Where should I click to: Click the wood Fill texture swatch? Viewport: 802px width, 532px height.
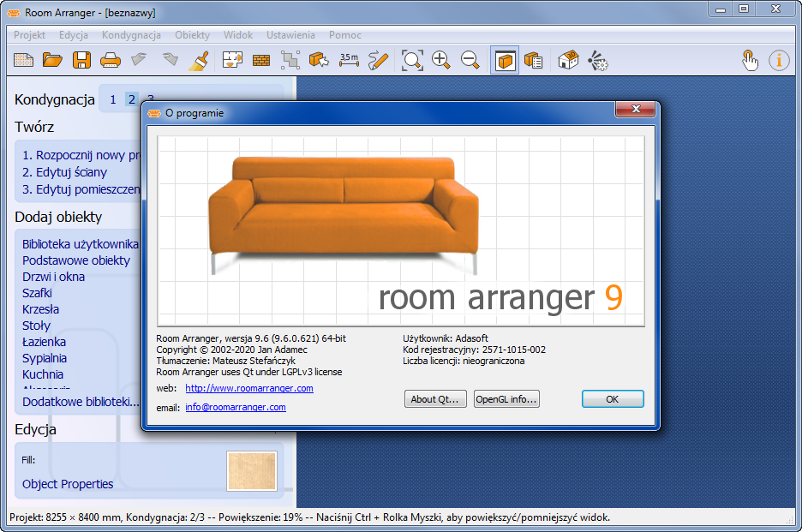point(252,471)
